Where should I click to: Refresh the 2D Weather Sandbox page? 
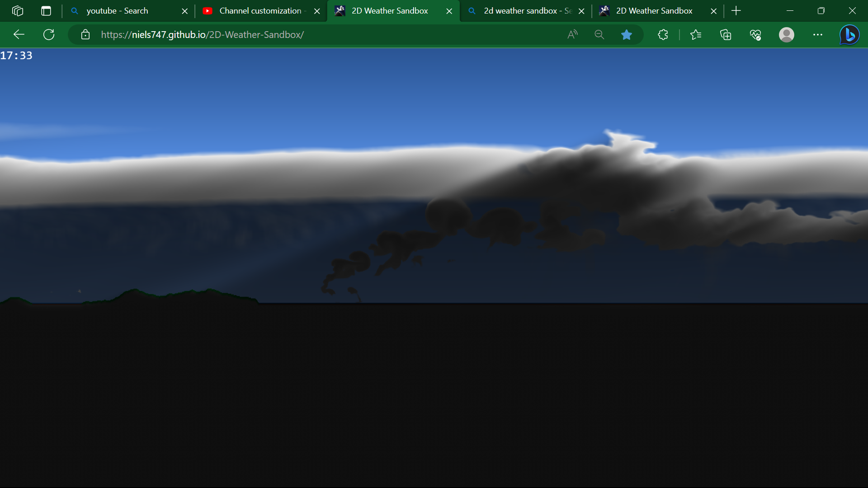click(49, 34)
